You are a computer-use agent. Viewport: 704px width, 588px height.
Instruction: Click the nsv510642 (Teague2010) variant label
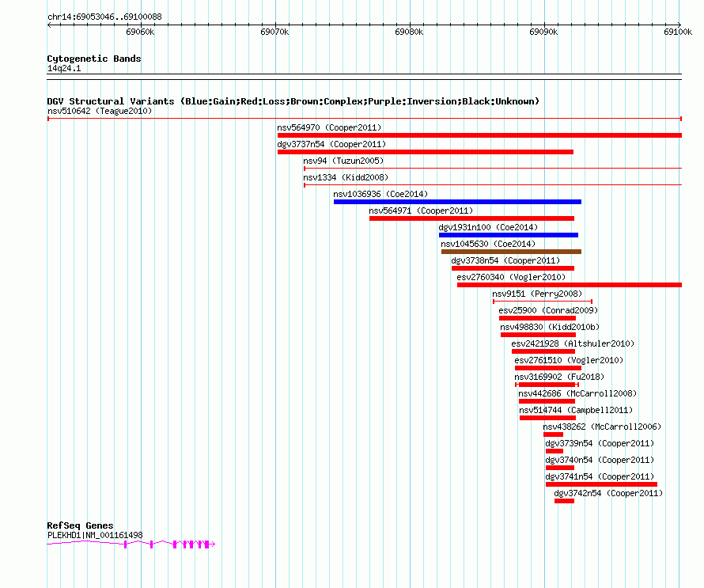click(100, 111)
